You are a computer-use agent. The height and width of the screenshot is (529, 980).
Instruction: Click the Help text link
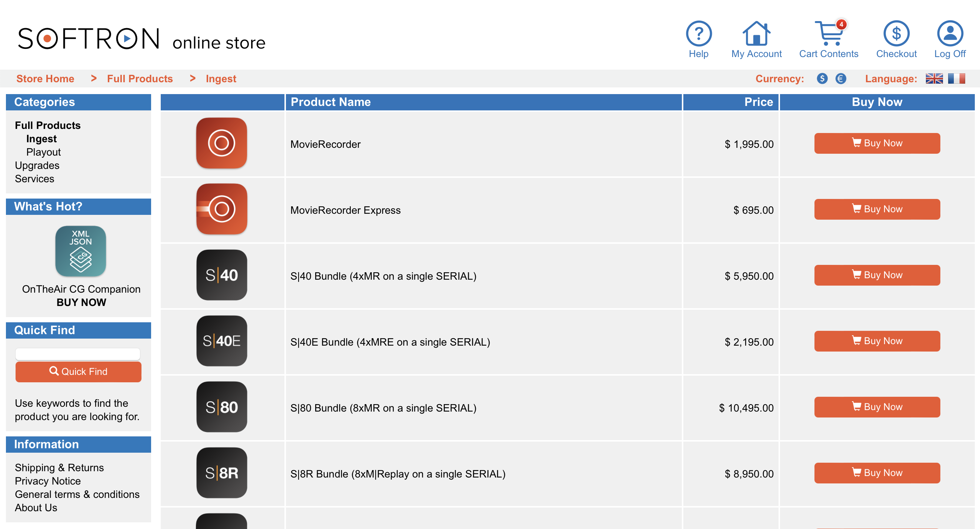point(699,54)
